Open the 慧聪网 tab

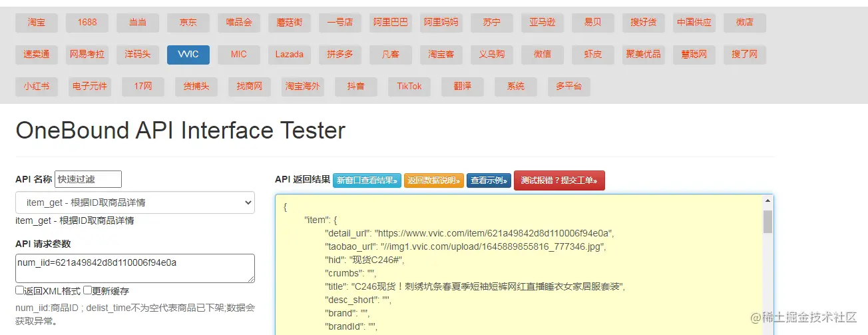tap(694, 55)
